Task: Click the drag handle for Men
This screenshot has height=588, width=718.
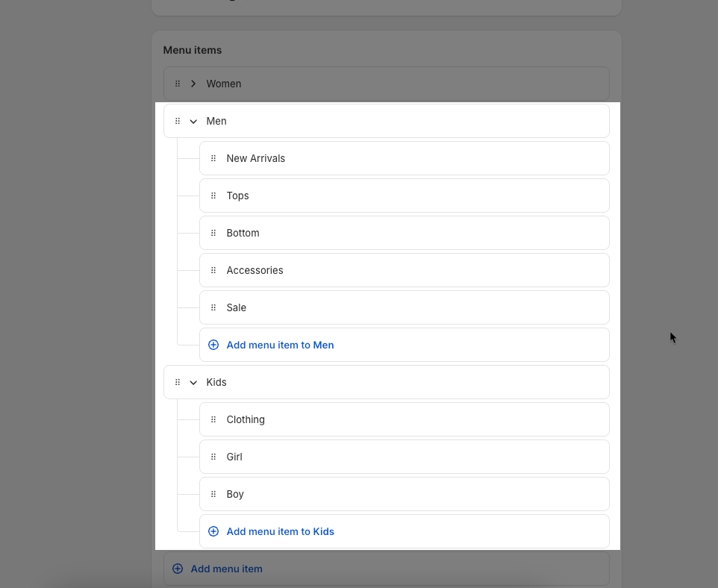Action: 178,122
